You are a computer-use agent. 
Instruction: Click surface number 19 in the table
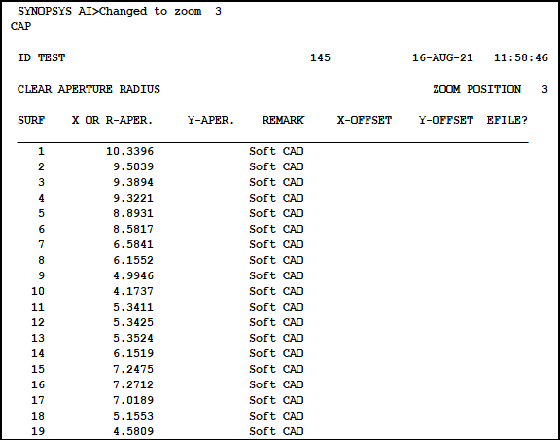point(38,431)
